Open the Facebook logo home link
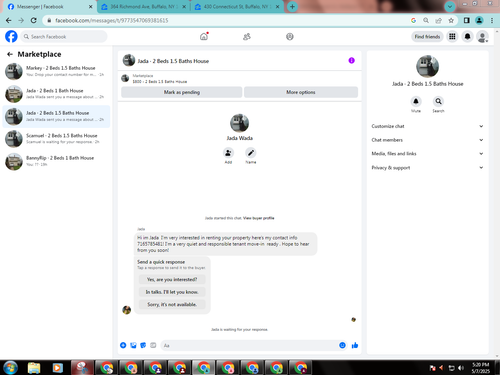Image resolution: width=500 pixels, height=375 pixels. (x=11, y=36)
